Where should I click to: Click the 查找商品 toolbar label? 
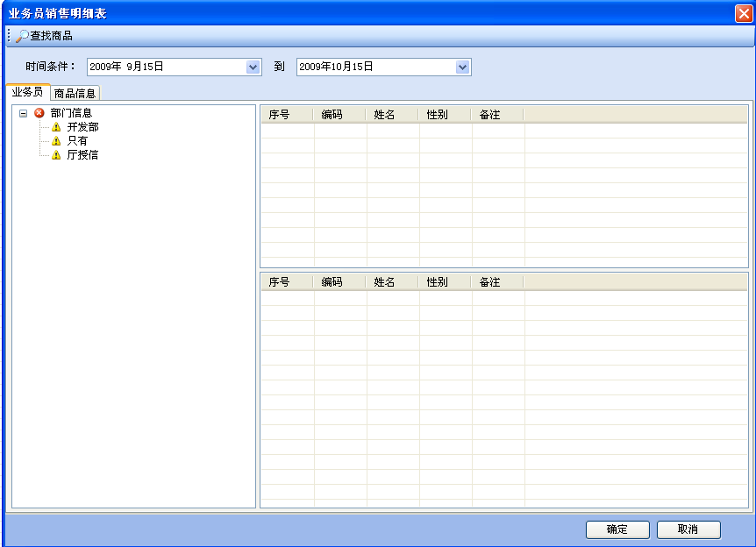(x=52, y=36)
